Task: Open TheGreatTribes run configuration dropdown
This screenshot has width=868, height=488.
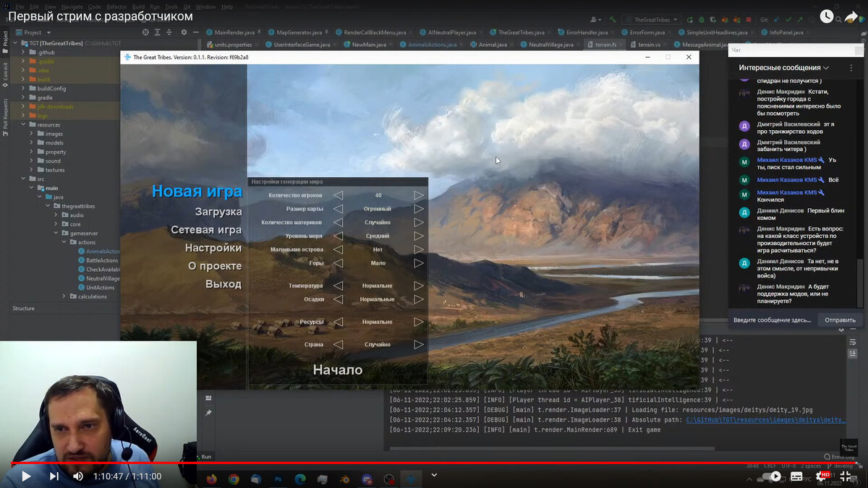Action: [652, 20]
